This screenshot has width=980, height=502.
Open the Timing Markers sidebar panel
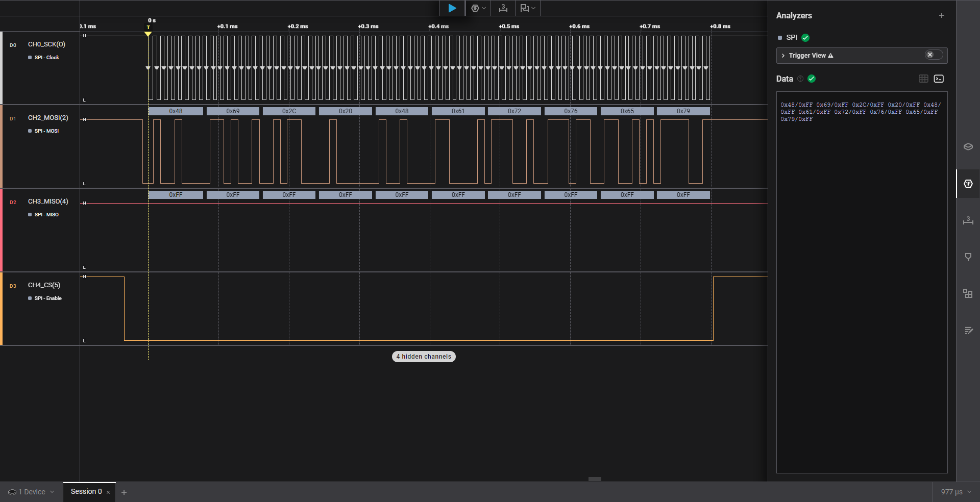point(968,257)
